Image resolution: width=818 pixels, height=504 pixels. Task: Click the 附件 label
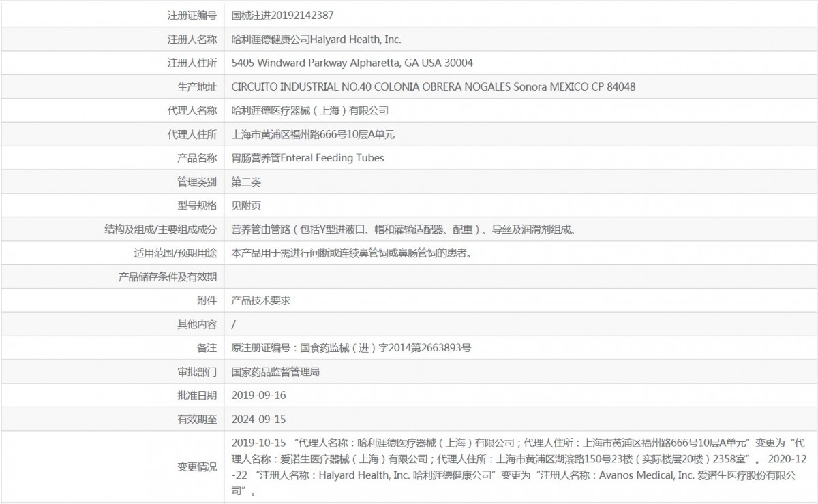point(207,300)
